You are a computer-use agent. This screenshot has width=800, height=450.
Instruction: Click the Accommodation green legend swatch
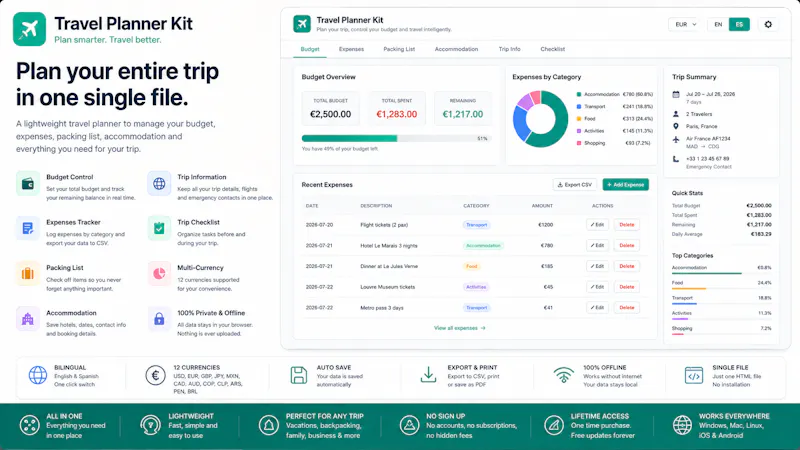click(579, 94)
